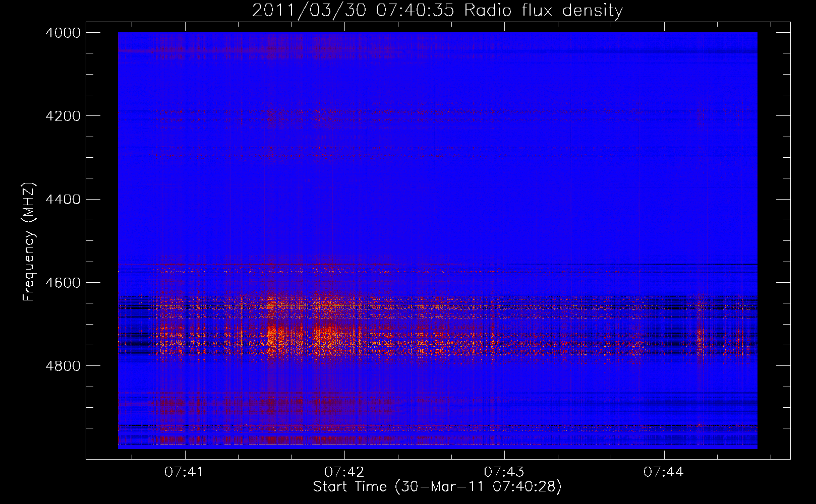Image resolution: width=816 pixels, height=504 pixels.
Task: Click the 07:41 time axis label
Action: click(184, 472)
